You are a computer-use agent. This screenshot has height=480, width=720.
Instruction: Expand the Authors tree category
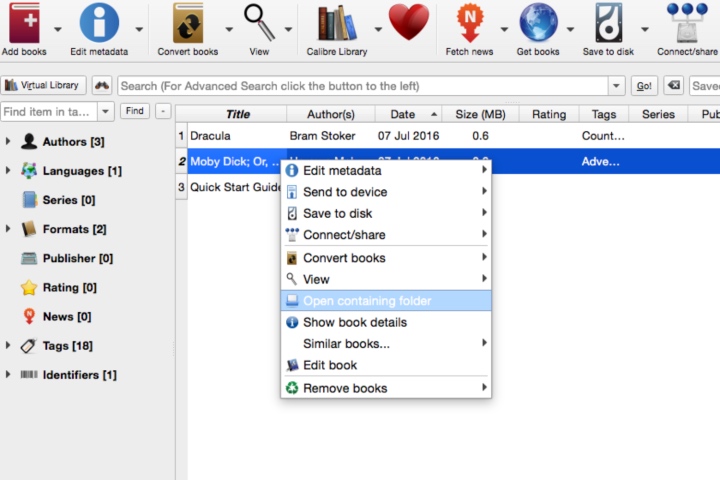[8, 141]
